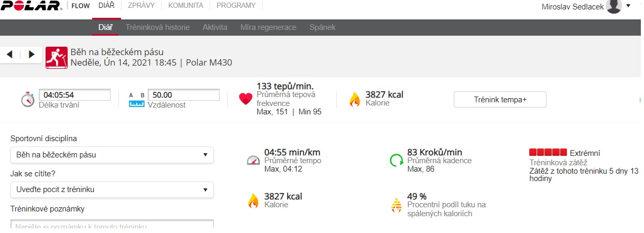Viewport: 644px width, 233px height.
Task: Open the 'Uveďte pocit z tréninku' dropdown
Action: click(112, 189)
